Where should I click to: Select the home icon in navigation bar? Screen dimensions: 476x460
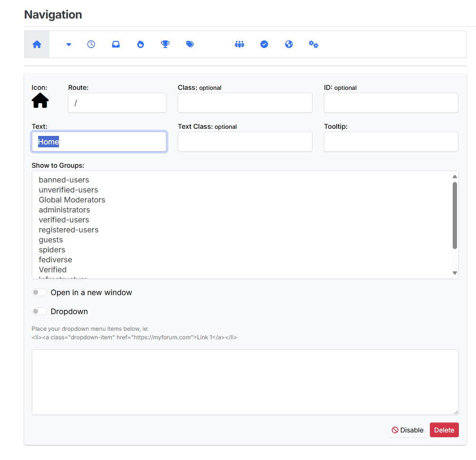coord(37,44)
